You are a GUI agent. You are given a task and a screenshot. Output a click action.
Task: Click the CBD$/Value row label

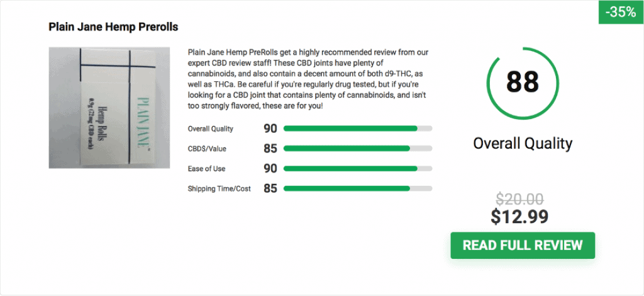(207, 149)
